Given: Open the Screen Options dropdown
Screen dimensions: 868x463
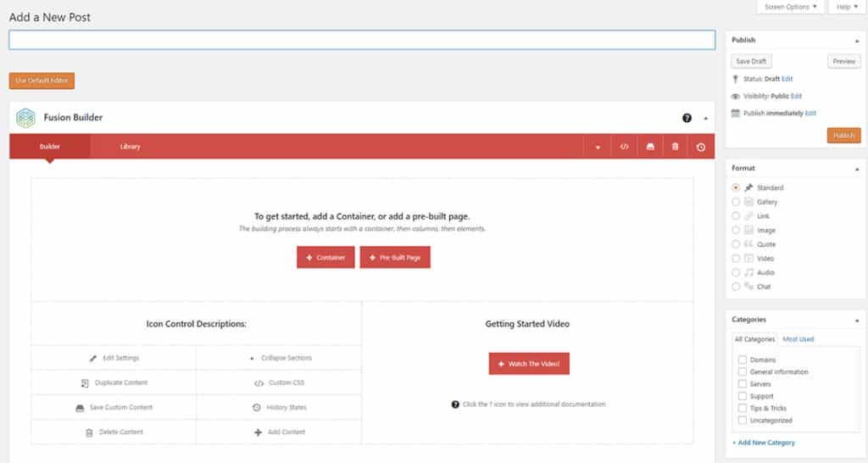Looking at the screenshot, I should point(791,7).
